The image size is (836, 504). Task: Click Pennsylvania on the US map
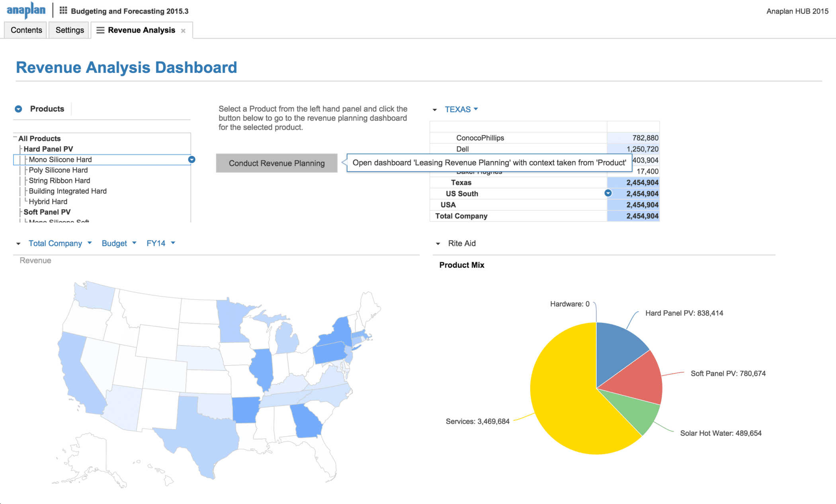[330, 352]
